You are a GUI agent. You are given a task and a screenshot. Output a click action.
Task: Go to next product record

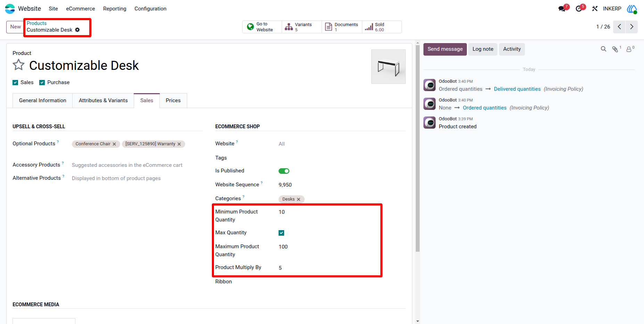(x=631, y=27)
